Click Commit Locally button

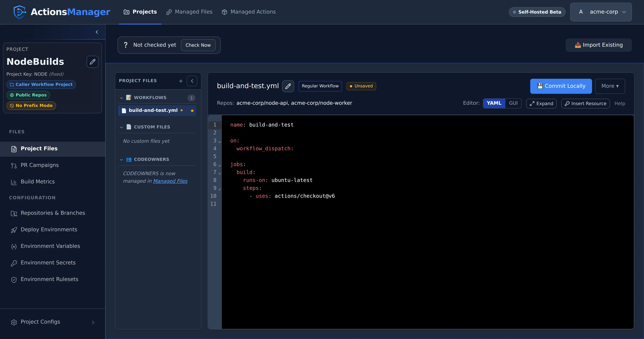tap(561, 86)
